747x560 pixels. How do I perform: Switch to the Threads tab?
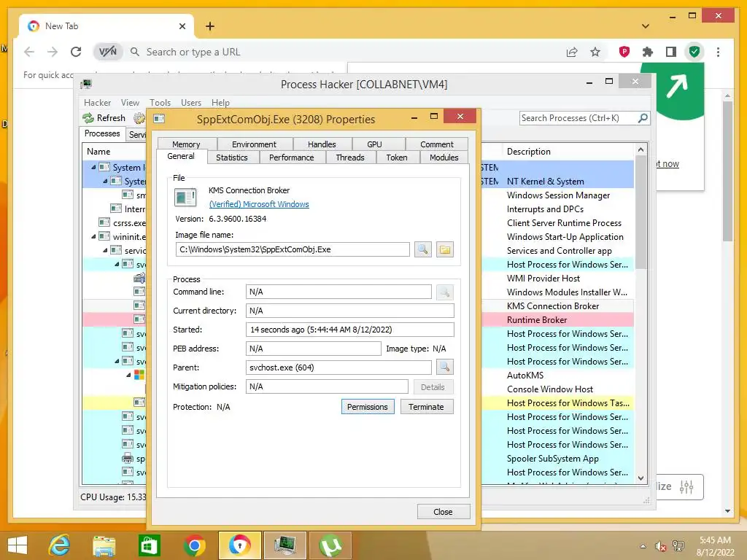point(350,157)
